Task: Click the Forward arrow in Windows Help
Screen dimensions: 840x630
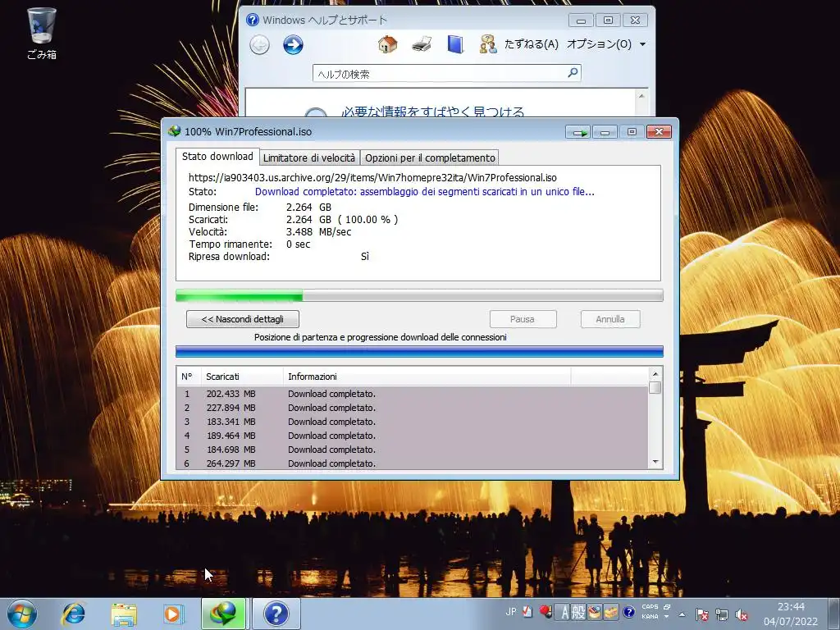Action: (293, 44)
